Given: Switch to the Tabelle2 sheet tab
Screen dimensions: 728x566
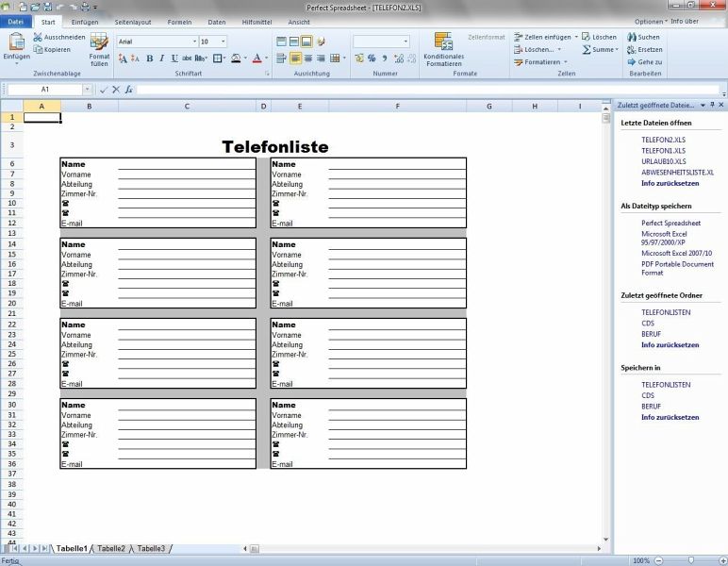Looking at the screenshot, I should (x=111, y=548).
